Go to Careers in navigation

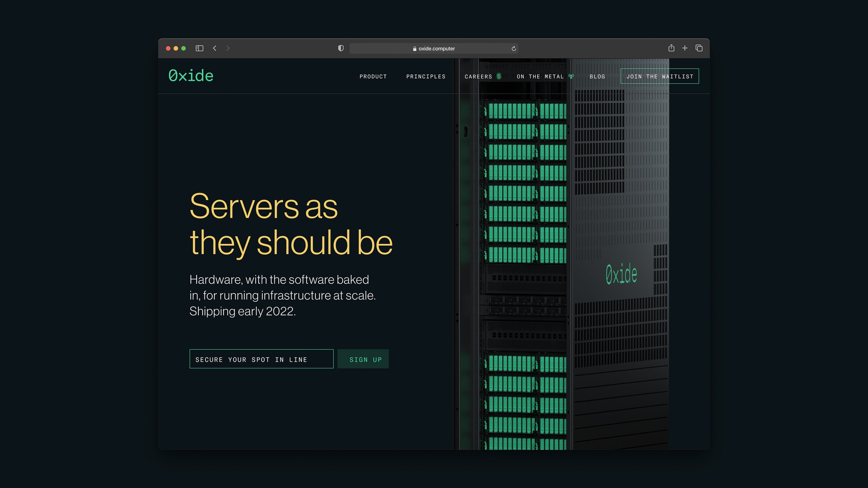point(478,76)
